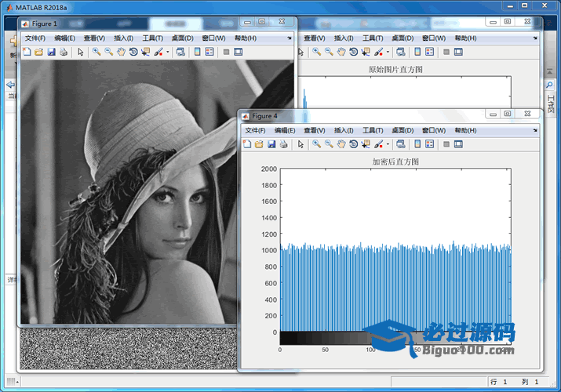
Task: Open 文件(F) menu in Figure 4
Action: point(255,130)
